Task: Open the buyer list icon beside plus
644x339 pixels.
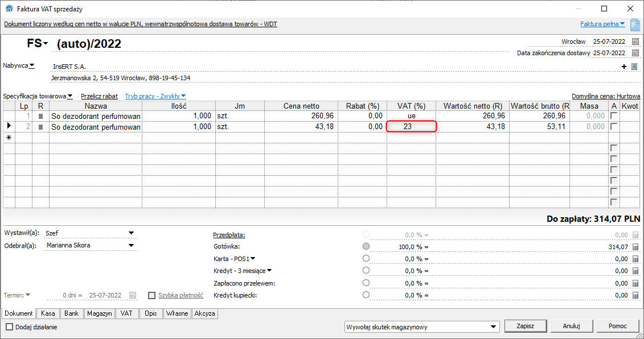Action: [634, 67]
